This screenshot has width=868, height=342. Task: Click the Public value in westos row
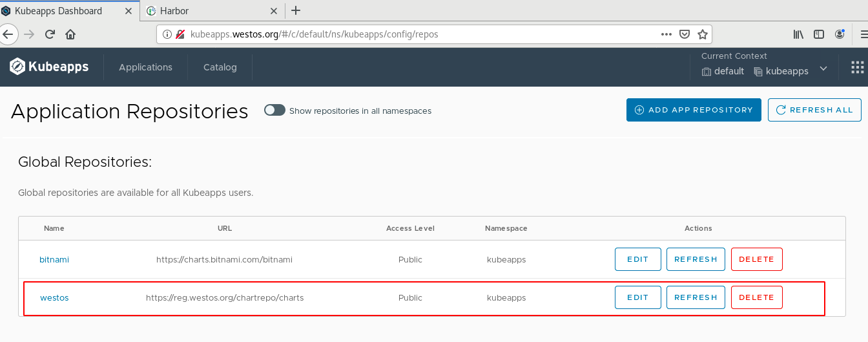[x=410, y=298]
